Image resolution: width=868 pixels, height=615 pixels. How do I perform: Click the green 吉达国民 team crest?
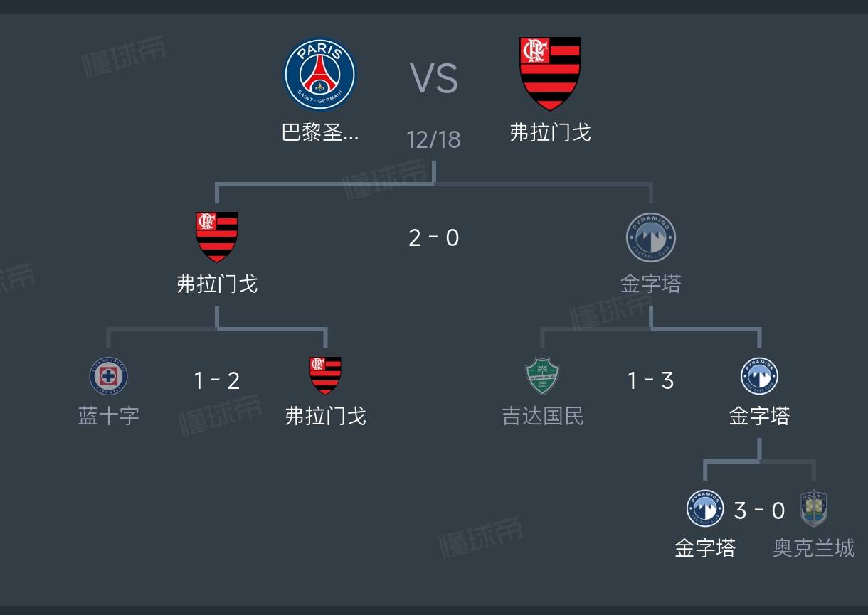[542, 377]
